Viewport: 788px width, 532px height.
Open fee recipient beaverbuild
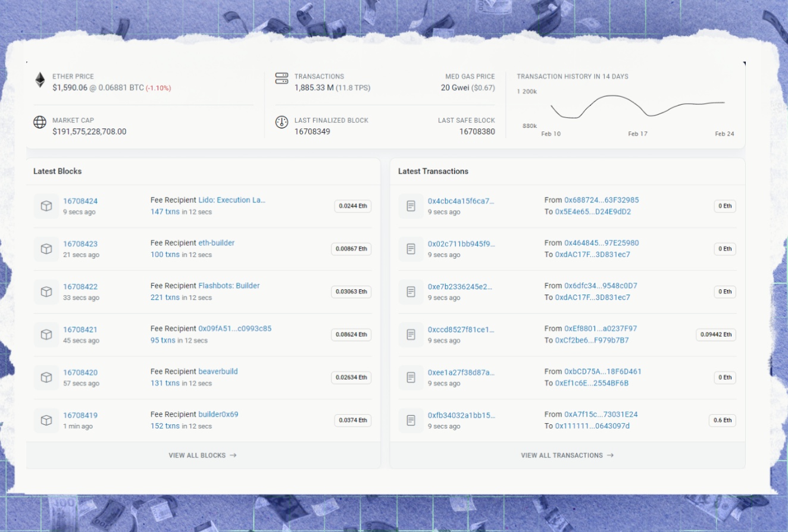tap(218, 371)
